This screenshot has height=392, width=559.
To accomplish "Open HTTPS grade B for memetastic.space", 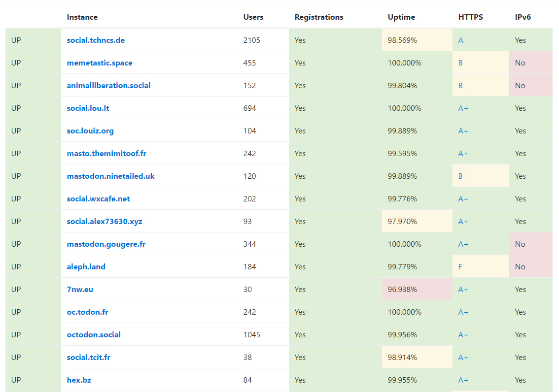I will pyautogui.click(x=460, y=63).
